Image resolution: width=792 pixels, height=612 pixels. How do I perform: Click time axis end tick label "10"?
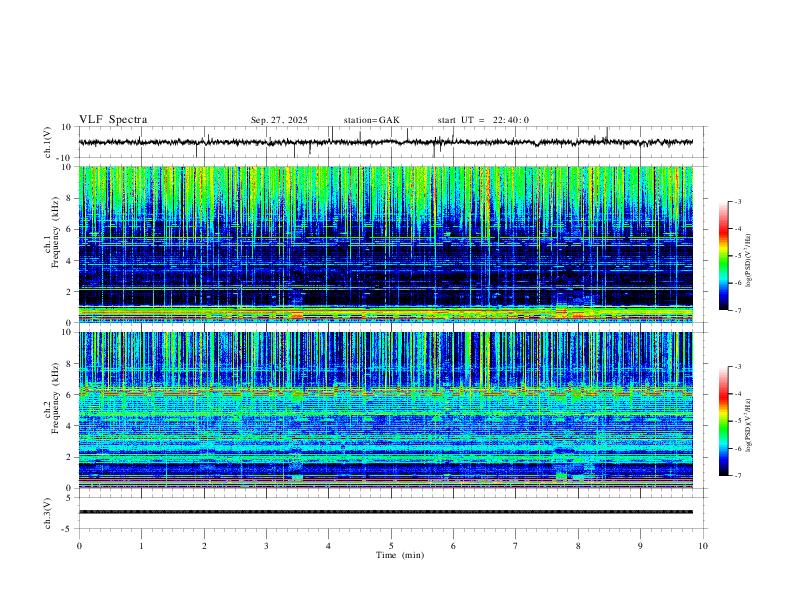click(x=703, y=546)
